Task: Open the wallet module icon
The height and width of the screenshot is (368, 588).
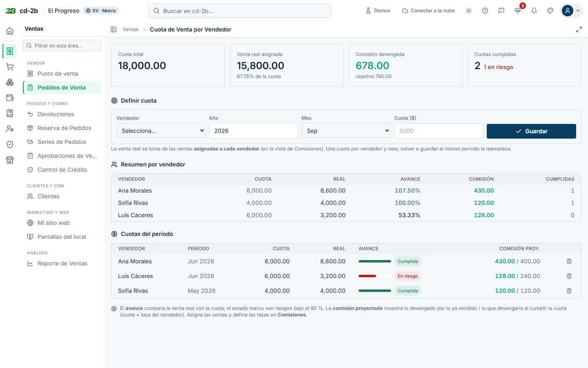Action: 10,98
